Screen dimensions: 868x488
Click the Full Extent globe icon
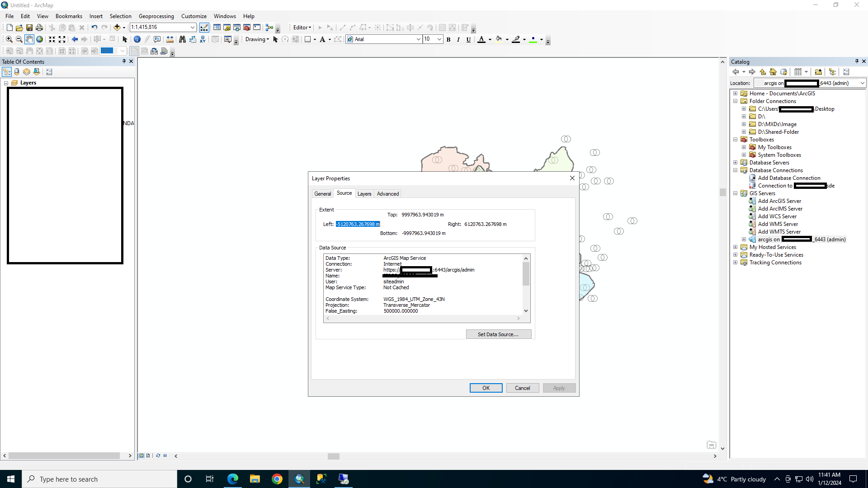point(40,39)
